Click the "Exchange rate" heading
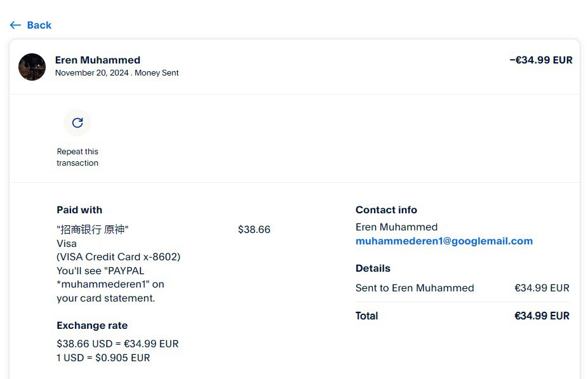The height and width of the screenshot is (379, 588). point(92,326)
